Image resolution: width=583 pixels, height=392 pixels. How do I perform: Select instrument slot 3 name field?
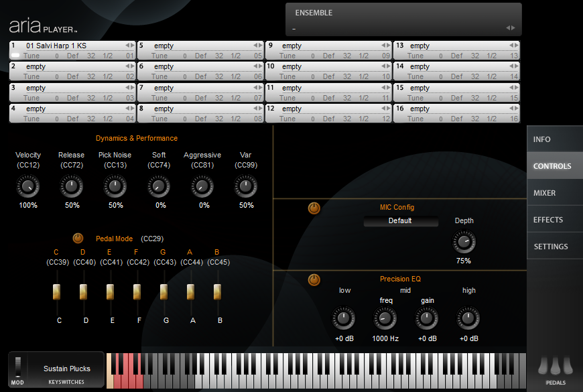pyautogui.click(x=74, y=88)
